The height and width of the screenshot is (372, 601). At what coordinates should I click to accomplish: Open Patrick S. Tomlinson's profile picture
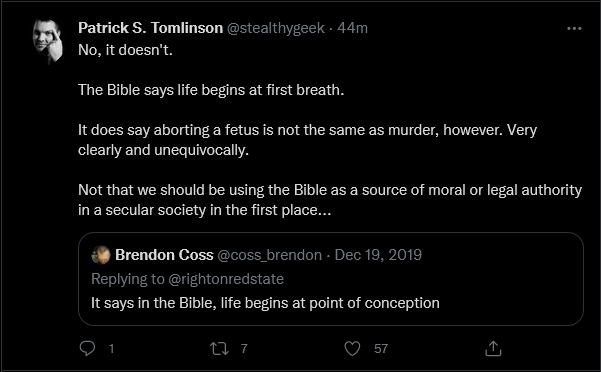[48, 41]
